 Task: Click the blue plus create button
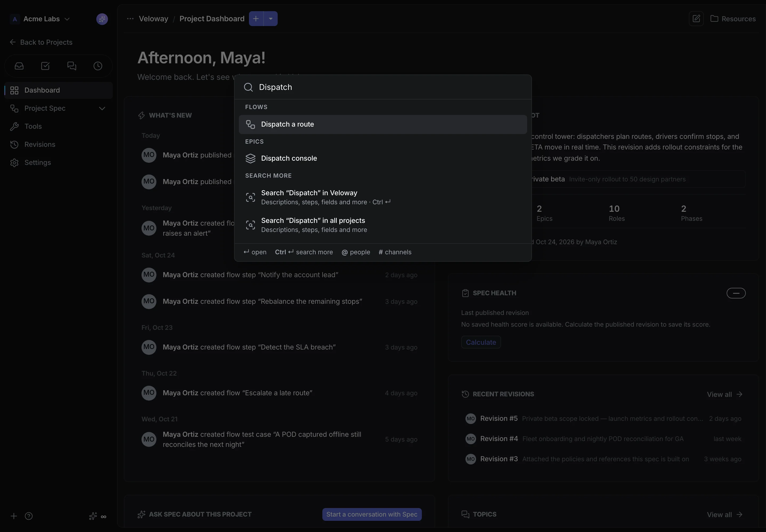pyautogui.click(x=256, y=19)
